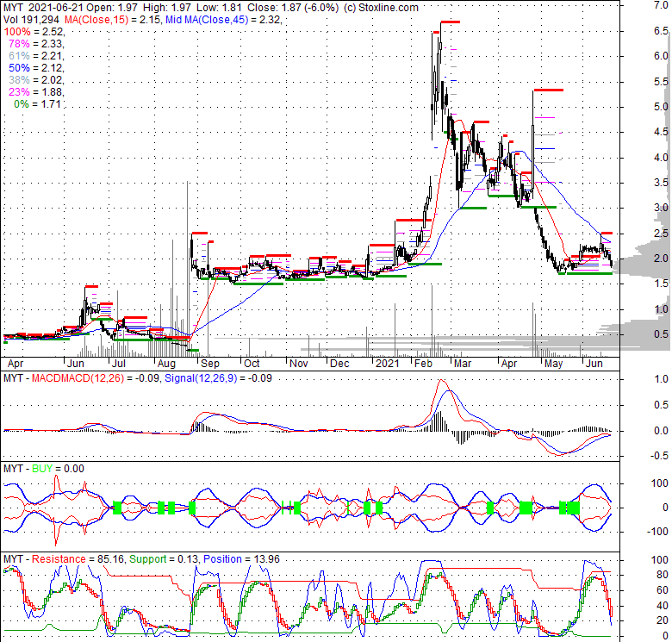Screen dimensions: 672x642
Task: Click the MYT ticker symbol in header
Action: [14, 8]
